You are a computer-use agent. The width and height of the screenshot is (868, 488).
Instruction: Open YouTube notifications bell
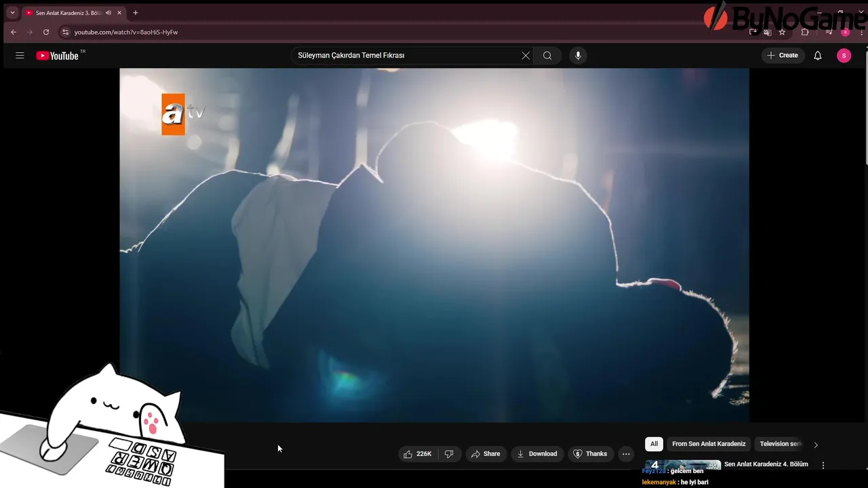pos(818,56)
